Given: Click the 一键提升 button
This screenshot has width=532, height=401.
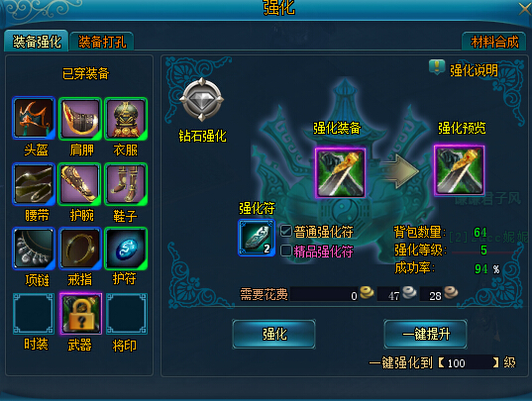Looking at the screenshot, I should 425,335.
